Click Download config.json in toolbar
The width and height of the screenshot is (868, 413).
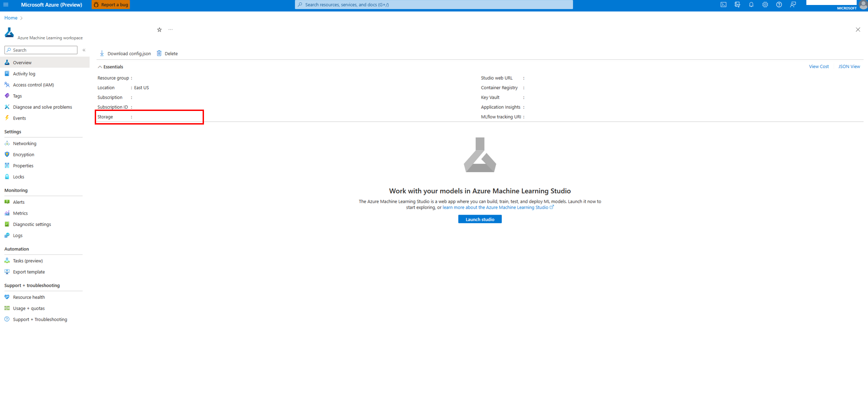tap(125, 53)
